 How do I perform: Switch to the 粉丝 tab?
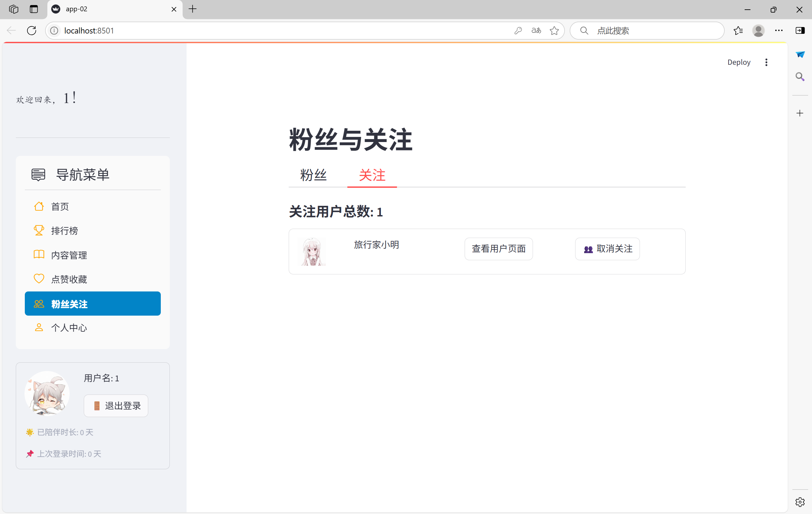[313, 175]
